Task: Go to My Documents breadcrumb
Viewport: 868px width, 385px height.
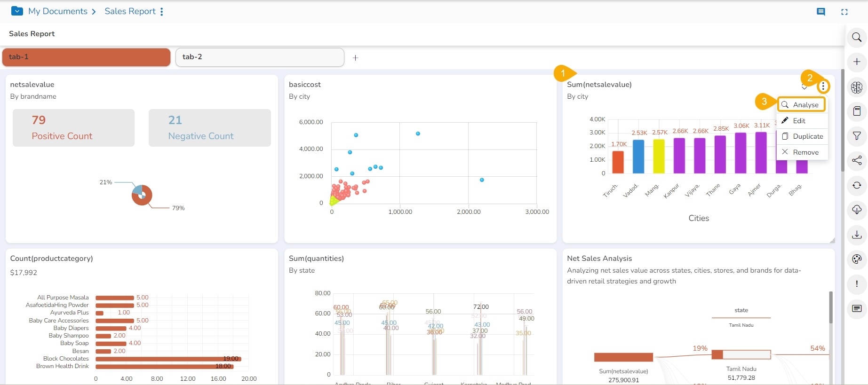Action: point(57,11)
